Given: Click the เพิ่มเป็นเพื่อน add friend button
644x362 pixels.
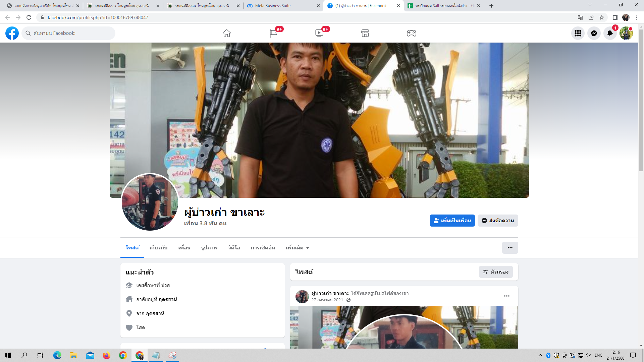Looking at the screenshot, I should [x=452, y=221].
